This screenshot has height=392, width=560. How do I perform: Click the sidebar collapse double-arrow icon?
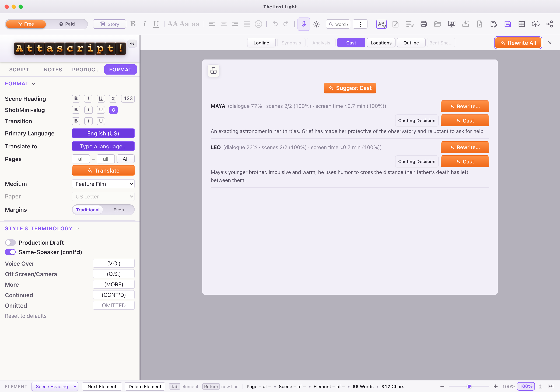(x=132, y=44)
